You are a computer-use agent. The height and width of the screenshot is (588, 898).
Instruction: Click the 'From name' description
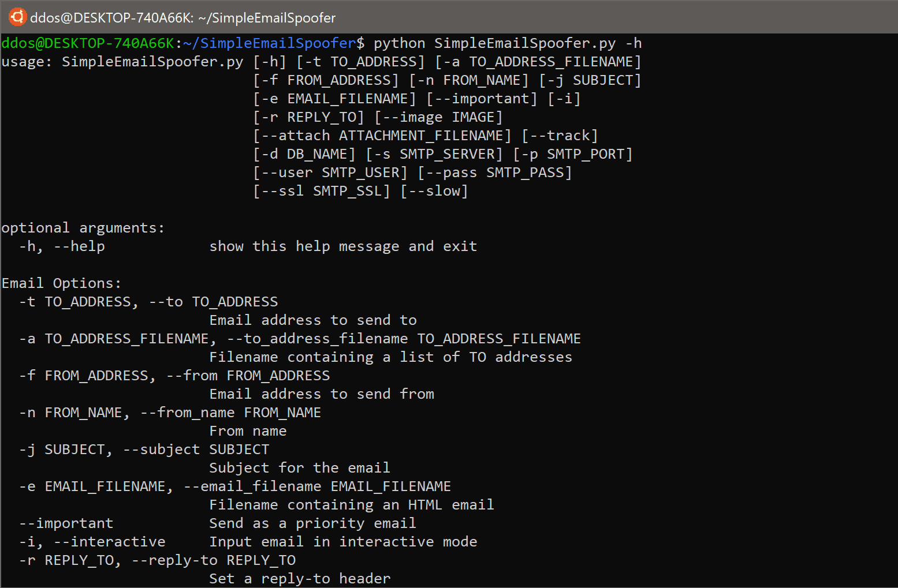[248, 431]
